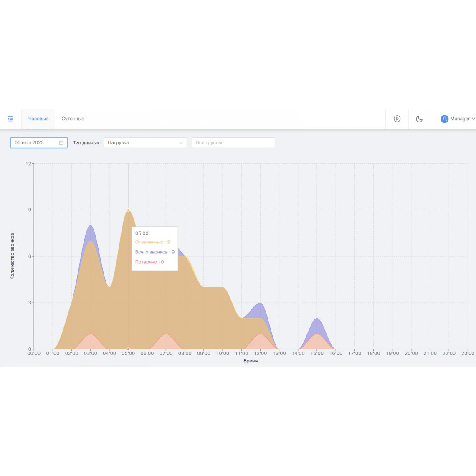Click the 20:00 x-axis label
Viewport: 476px width, 476px height.
tap(411, 353)
